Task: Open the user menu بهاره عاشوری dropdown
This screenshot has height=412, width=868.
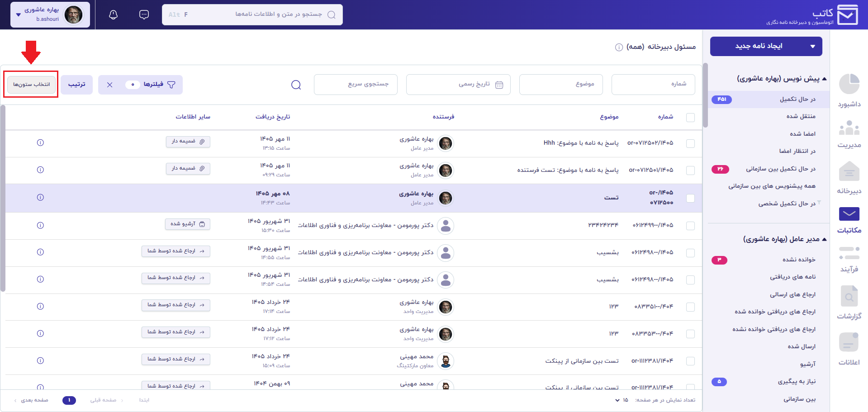Action: click(x=50, y=14)
